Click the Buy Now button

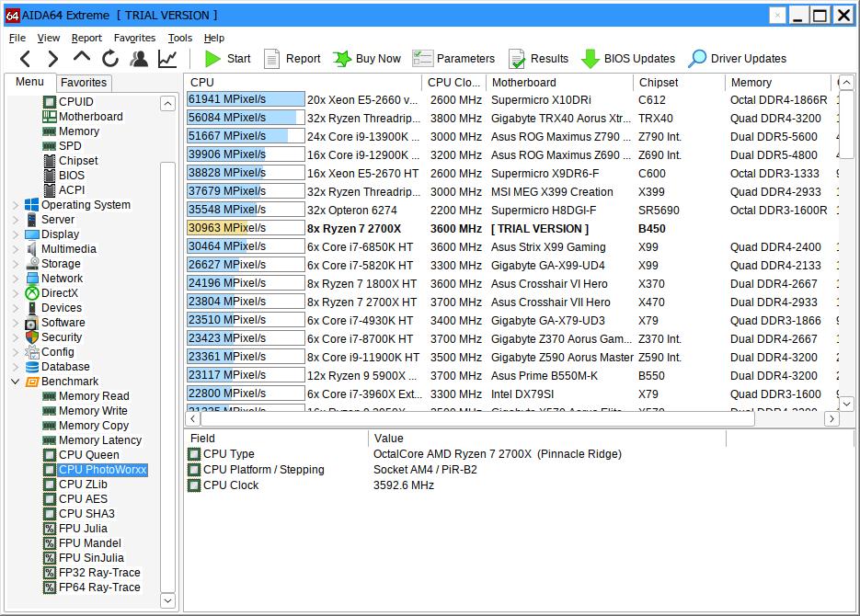tap(367, 59)
